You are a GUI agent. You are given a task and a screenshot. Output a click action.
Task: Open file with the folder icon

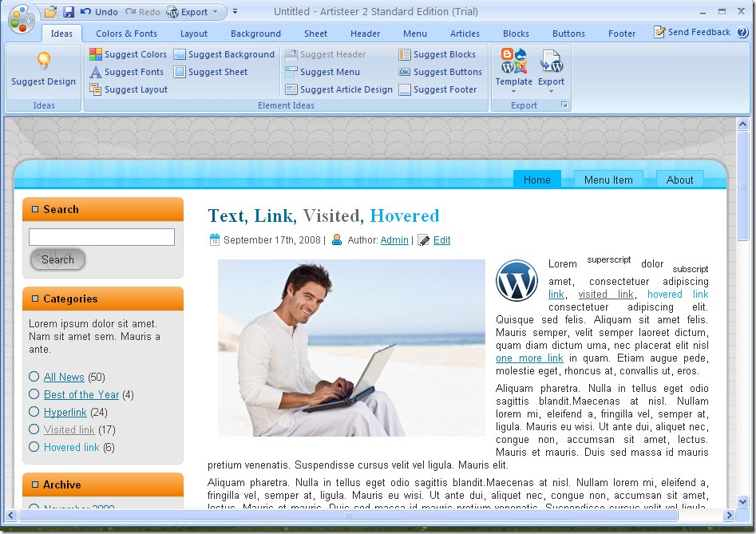click(50, 11)
